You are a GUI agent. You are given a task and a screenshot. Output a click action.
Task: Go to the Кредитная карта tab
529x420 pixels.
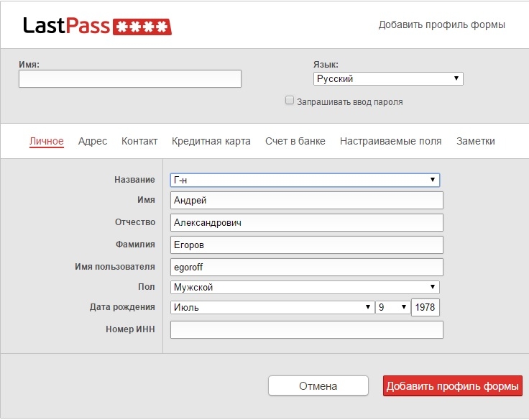(x=211, y=141)
